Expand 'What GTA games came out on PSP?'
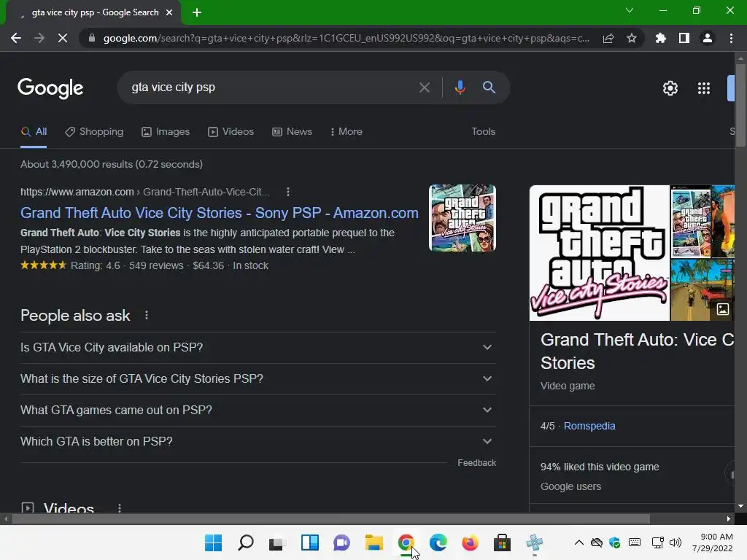 click(258, 410)
